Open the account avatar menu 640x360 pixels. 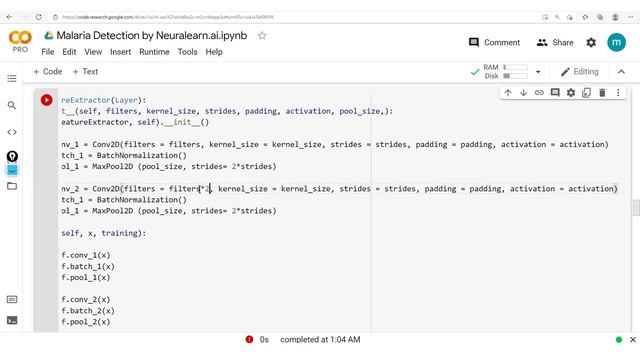[616, 42]
